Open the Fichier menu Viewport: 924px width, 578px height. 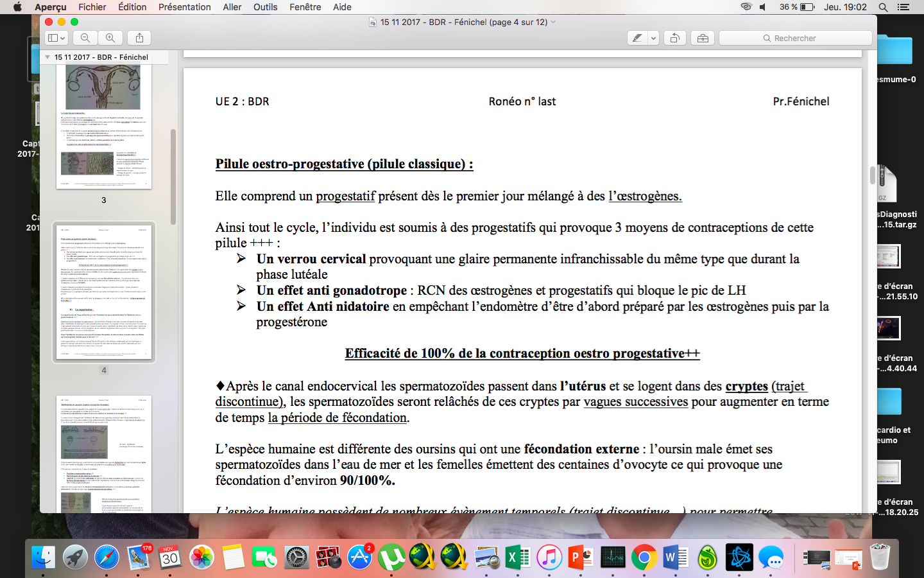point(92,7)
